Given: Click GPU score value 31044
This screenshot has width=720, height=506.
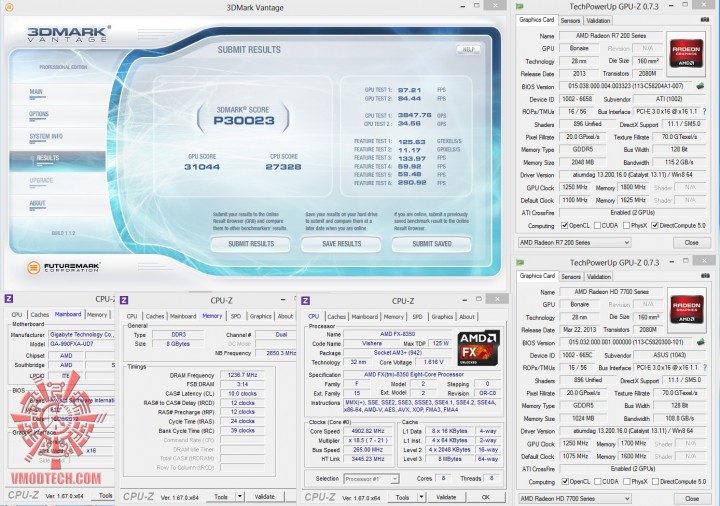Looking at the screenshot, I should point(202,167).
